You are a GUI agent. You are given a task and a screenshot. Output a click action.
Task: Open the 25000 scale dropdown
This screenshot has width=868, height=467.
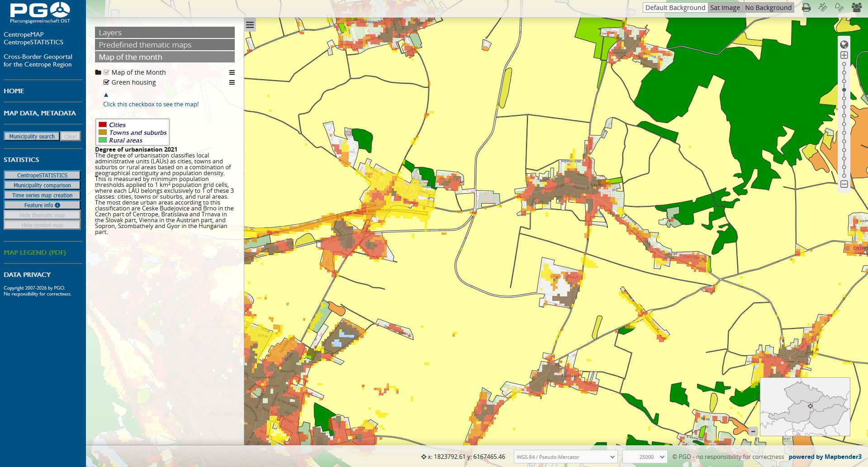pyautogui.click(x=645, y=457)
